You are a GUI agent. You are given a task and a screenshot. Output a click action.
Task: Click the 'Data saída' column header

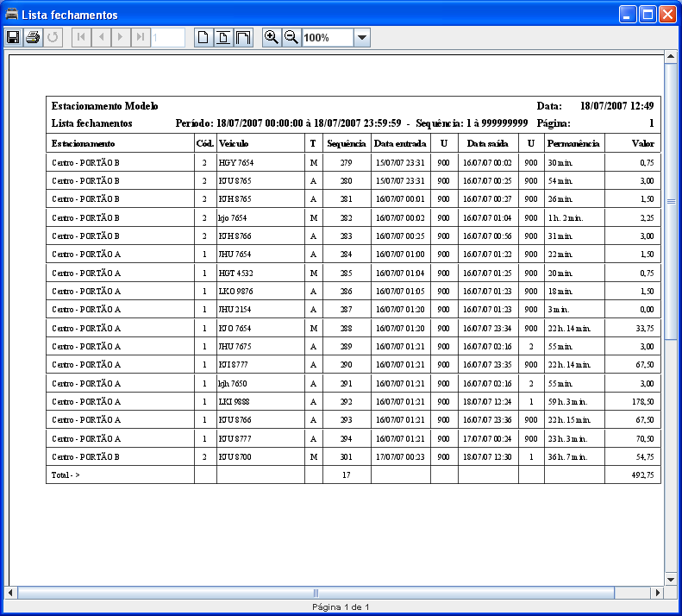488,143
